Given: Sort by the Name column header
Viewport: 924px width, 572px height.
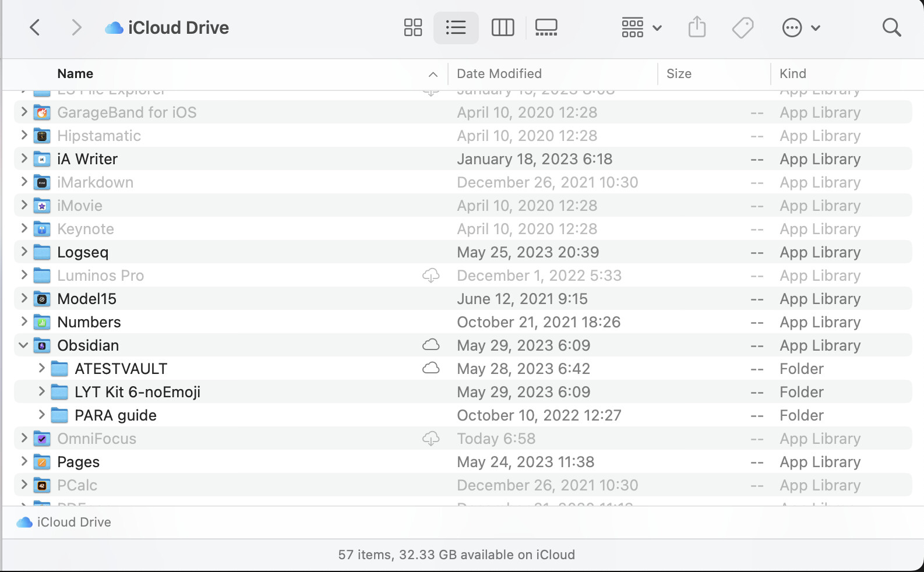Looking at the screenshot, I should [x=75, y=73].
